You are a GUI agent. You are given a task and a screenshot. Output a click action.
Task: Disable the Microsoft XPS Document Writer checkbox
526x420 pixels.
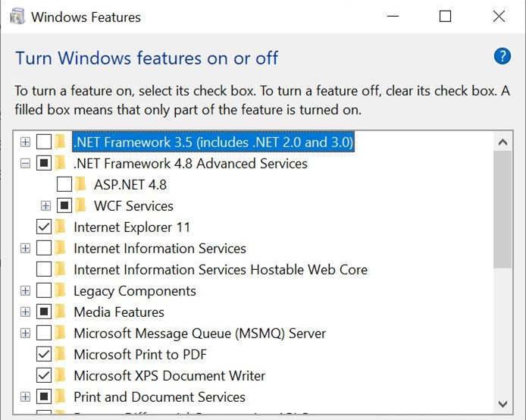pos(44,375)
